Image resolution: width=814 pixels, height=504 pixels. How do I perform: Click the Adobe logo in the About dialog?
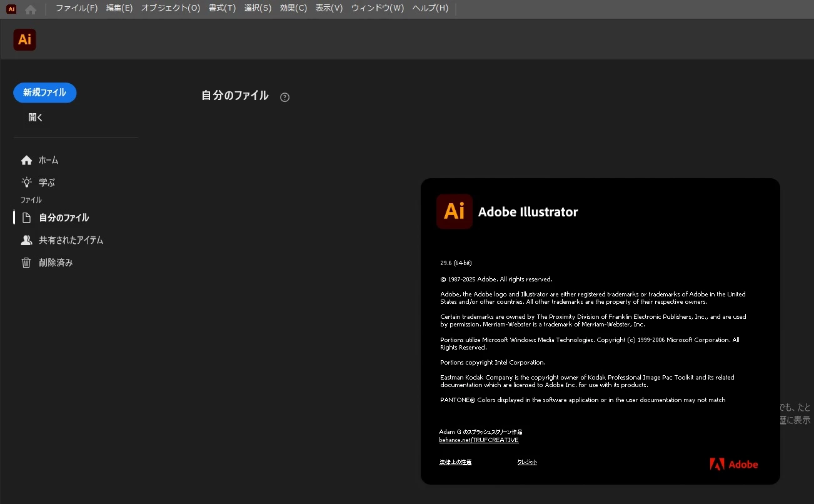click(x=734, y=464)
